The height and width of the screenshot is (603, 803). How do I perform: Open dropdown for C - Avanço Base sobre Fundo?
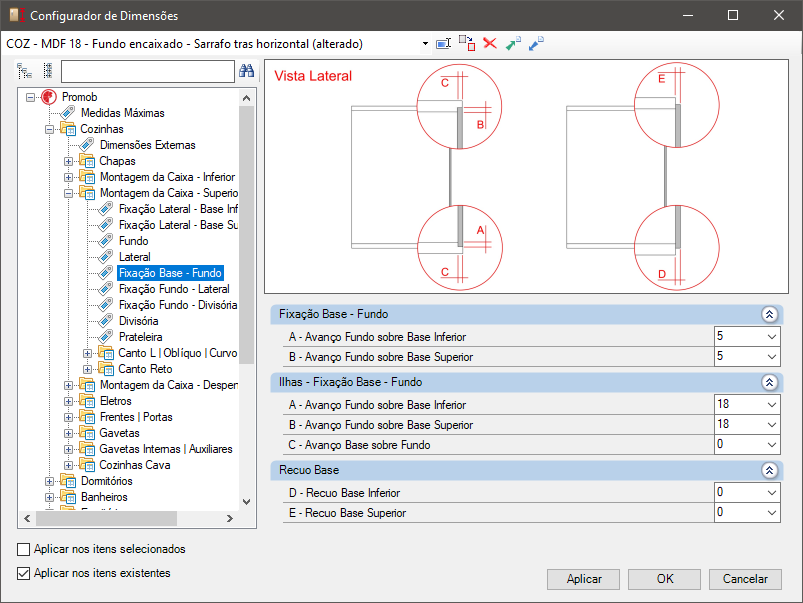771,445
